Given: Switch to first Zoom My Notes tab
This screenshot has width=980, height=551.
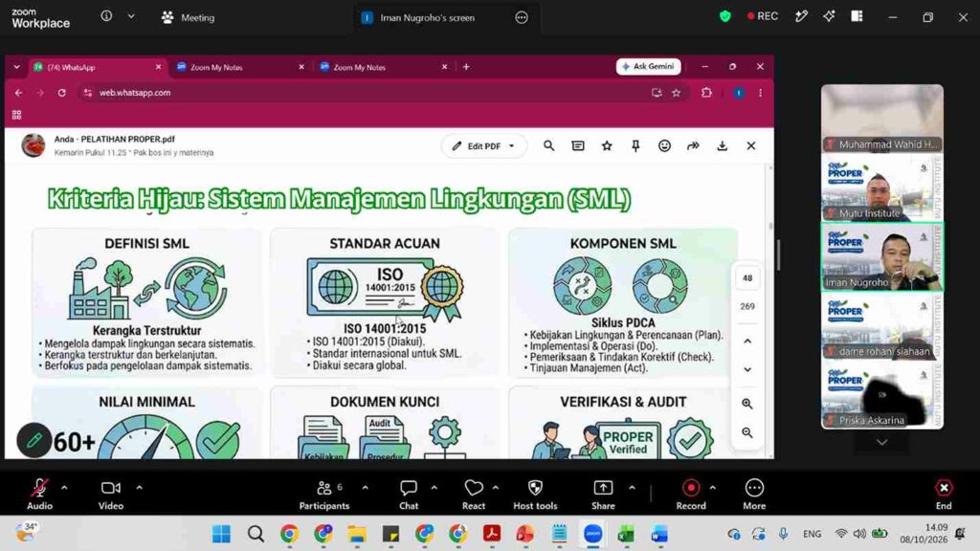Looking at the screenshot, I should (240, 67).
